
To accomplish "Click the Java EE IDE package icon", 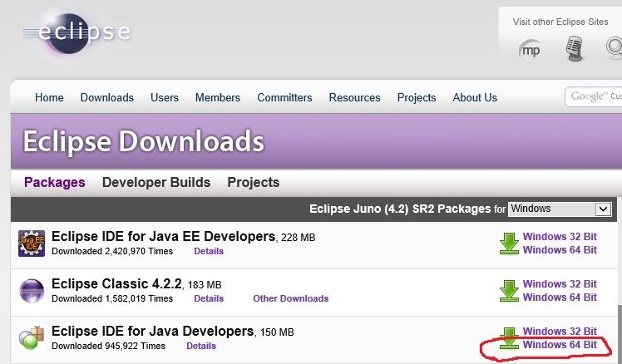I will 32,243.
